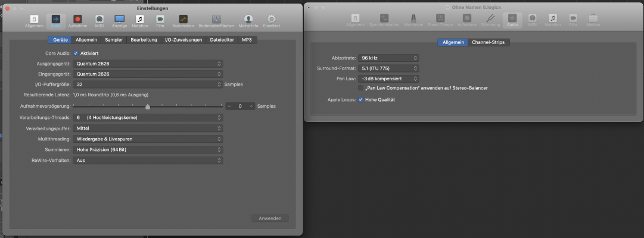Viewport: 644px width, 238px height.
Task: Expand the Ausgangsgerät Quantum 2626 dropdown
Action: coord(148,64)
